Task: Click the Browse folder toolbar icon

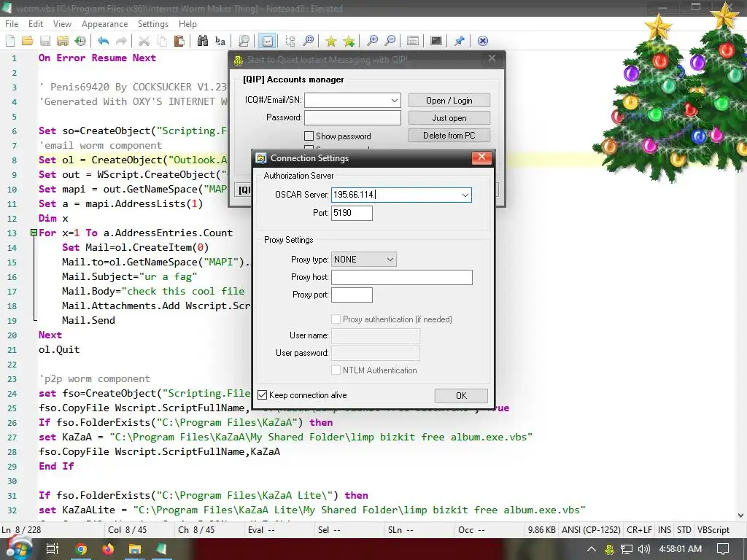Action: pyautogui.click(x=63, y=41)
